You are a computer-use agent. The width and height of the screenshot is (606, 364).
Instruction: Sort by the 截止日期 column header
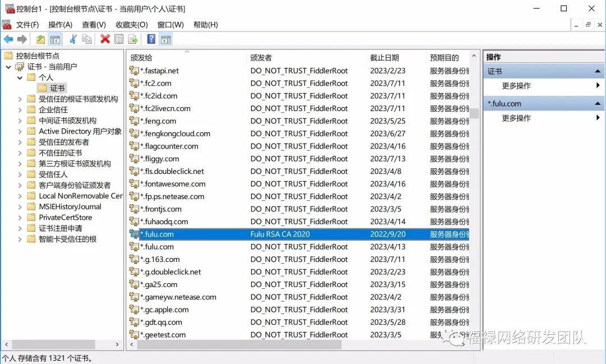[x=396, y=58]
